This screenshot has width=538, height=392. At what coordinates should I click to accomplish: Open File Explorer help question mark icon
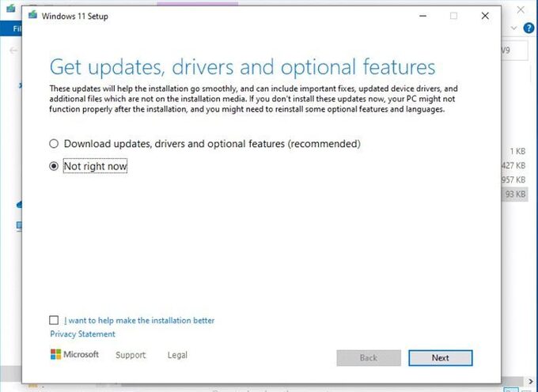[x=529, y=28]
